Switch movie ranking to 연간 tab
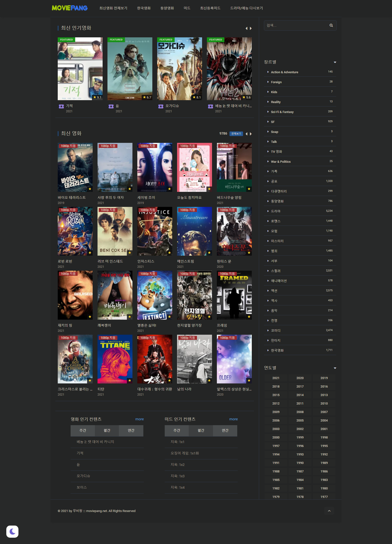This screenshot has height=544, width=392. click(131, 430)
